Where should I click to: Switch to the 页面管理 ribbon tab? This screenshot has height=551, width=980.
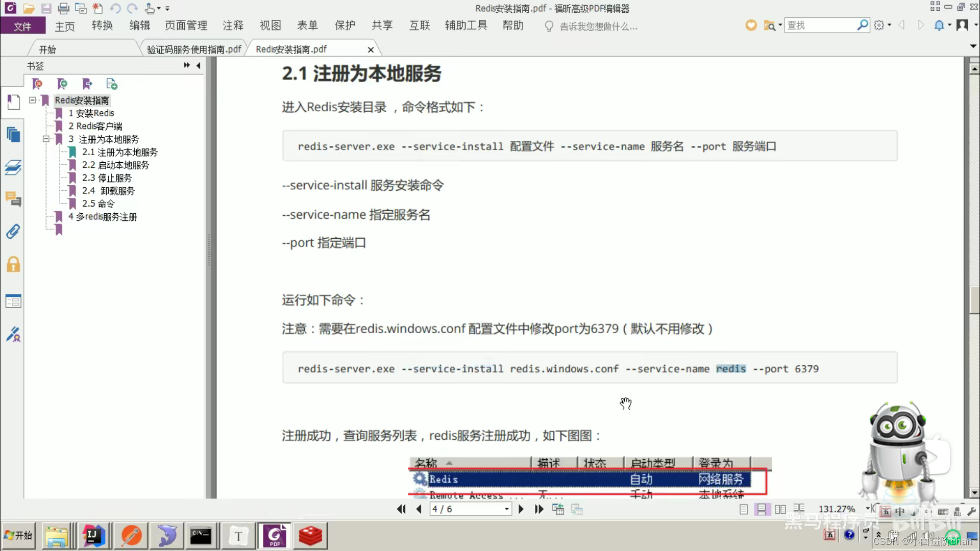(x=186, y=26)
